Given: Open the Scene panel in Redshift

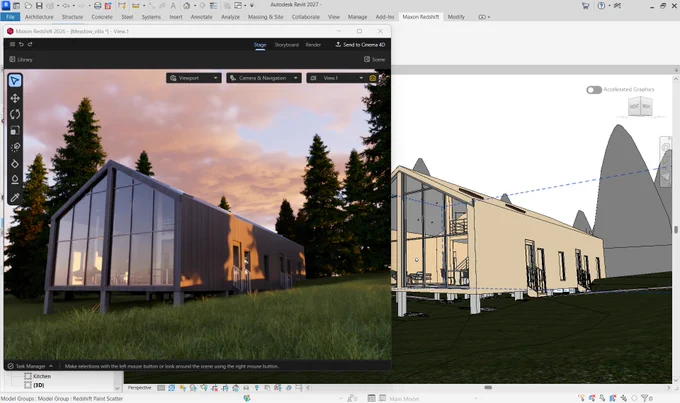Looking at the screenshot, I should click(374, 59).
